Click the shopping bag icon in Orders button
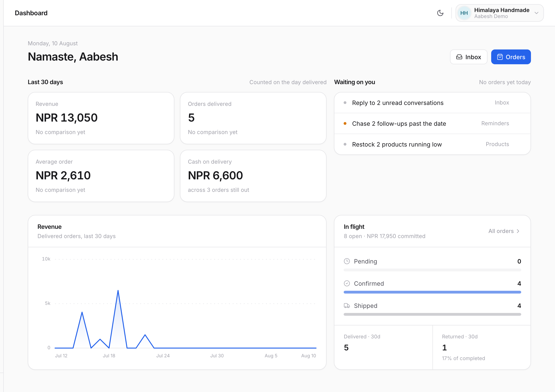 pyautogui.click(x=500, y=57)
